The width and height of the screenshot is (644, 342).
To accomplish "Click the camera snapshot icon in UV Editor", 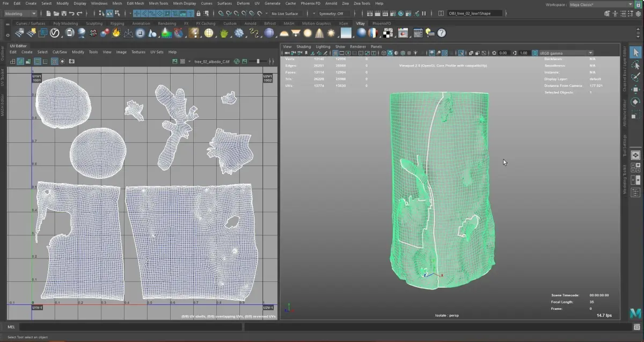I will pos(71,61).
